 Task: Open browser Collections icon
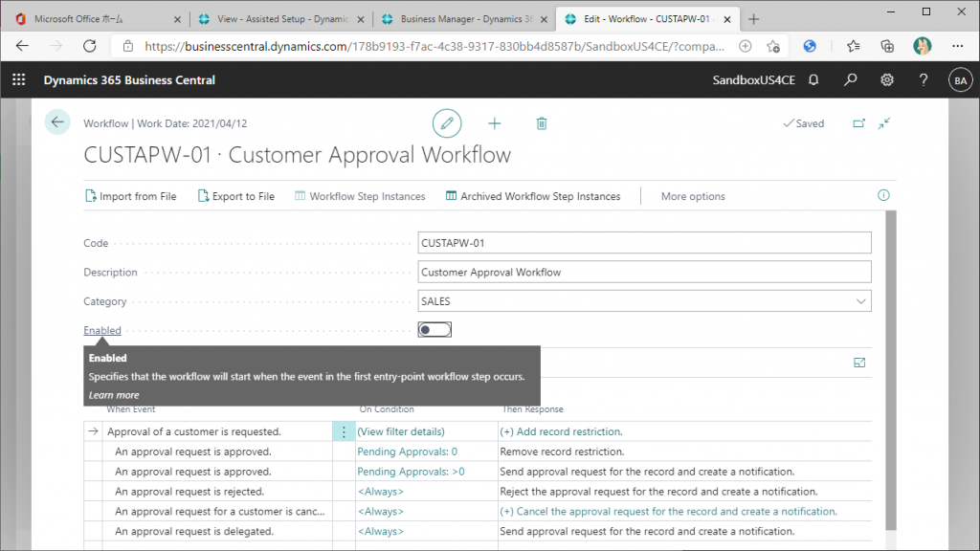pos(887,46)
